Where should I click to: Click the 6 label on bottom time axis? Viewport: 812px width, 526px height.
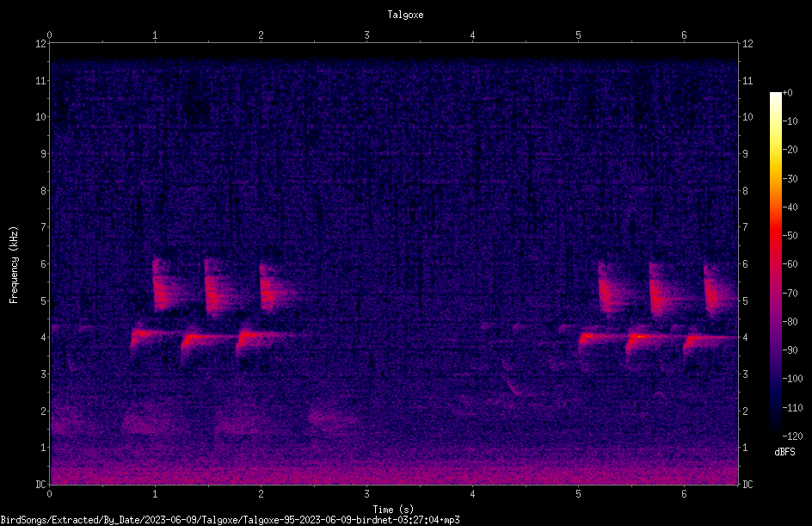[684, 494]
